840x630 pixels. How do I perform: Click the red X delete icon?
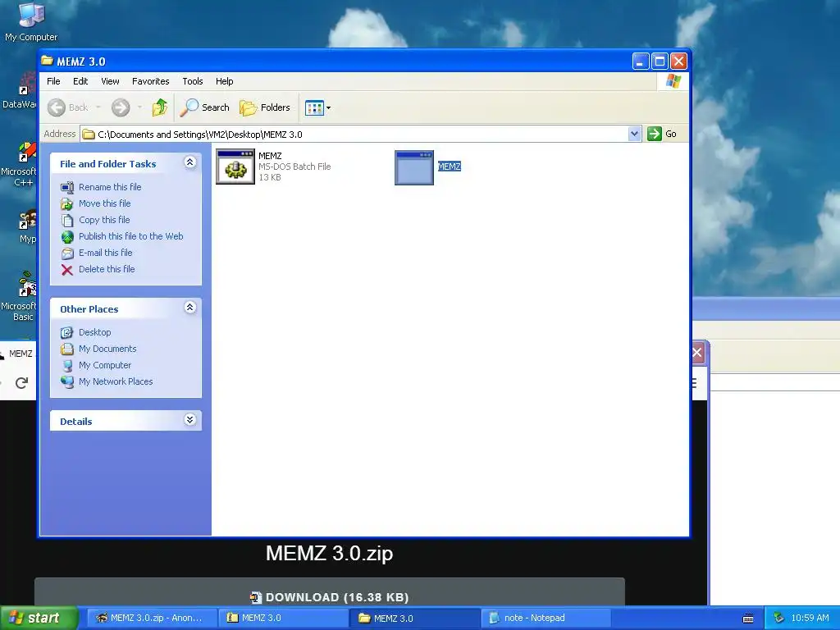click(x=67, y=270)
